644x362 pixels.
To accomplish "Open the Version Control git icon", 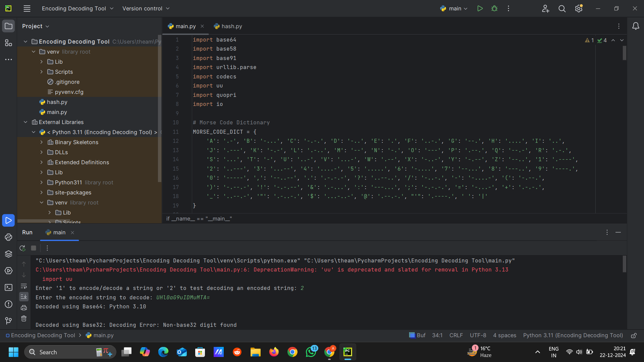I will click(8, 321).
